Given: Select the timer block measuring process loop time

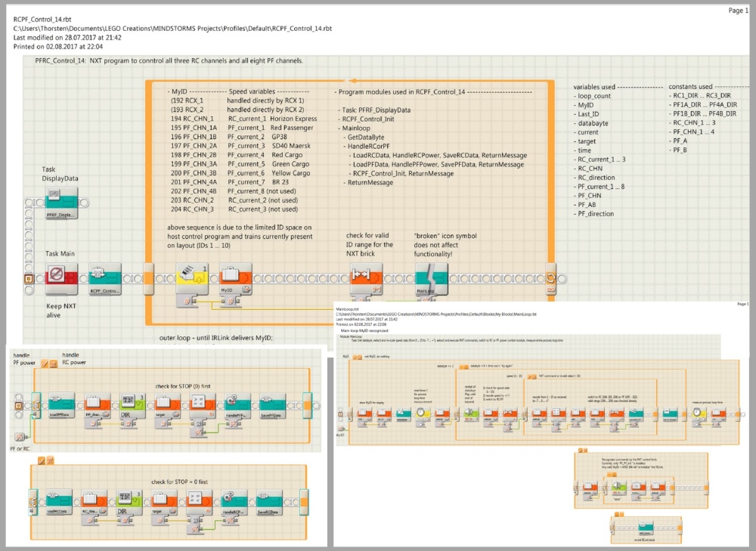Looking at the screenshot, I should (696, 414).
